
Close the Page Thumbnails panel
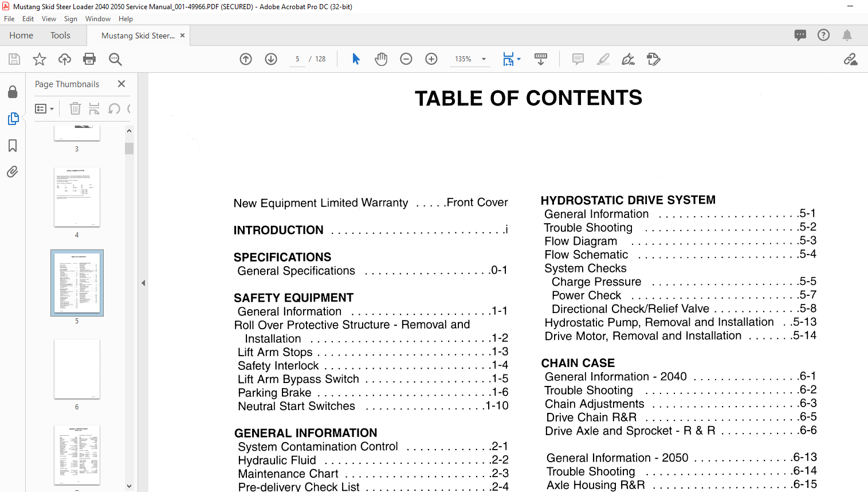tap(121, 84)
